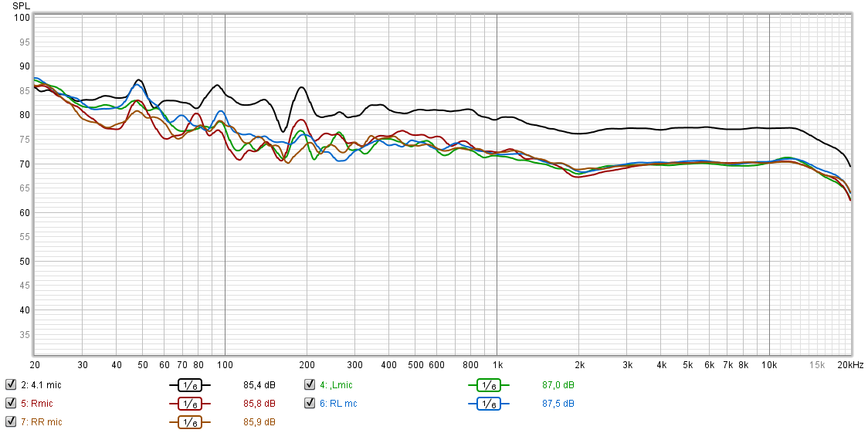
Task: Click the 70 dB level axis label
Action: pos(24,164)
